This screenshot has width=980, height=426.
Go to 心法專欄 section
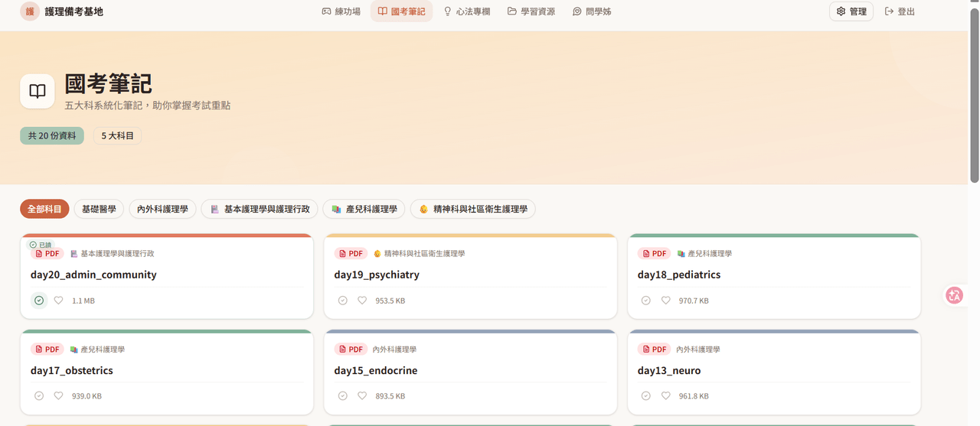pyautogui.click(x=467, y=11)
